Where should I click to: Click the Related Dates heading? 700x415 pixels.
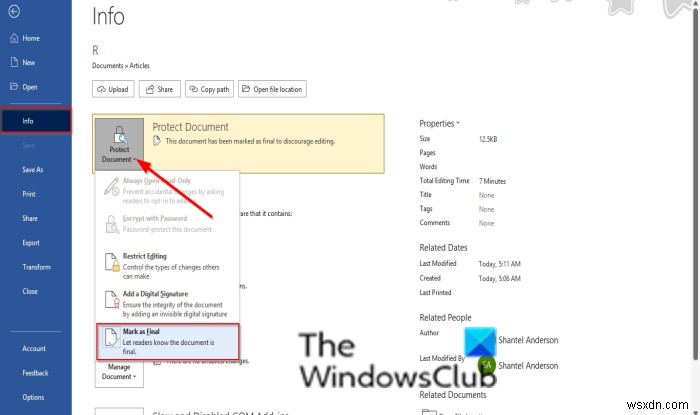point(443,248)
